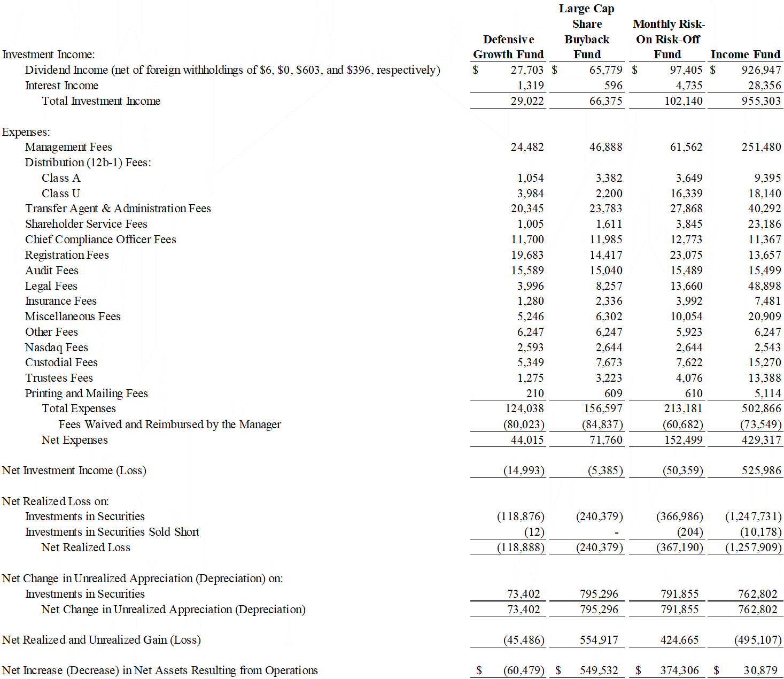Select 'Net Change in Unrealized Appreciation (Depreciation) on:'
Screen dimensions: 784x679
tap(143, 578)
